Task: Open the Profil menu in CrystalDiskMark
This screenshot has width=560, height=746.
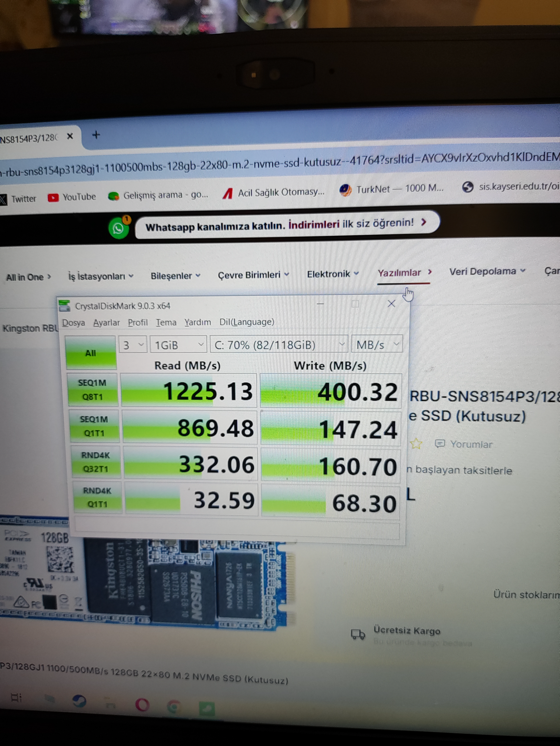Action: pos(137,323)
